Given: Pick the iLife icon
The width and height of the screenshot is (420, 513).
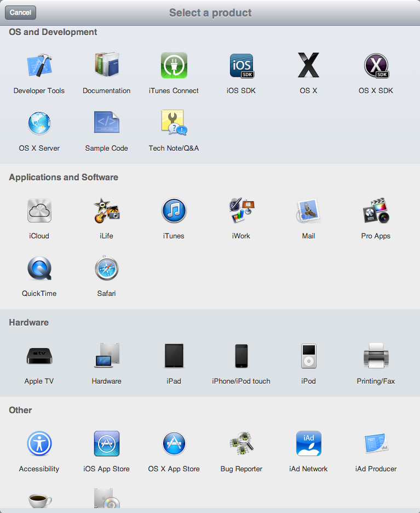Looking at the screenshot, I should pos(107,210).
